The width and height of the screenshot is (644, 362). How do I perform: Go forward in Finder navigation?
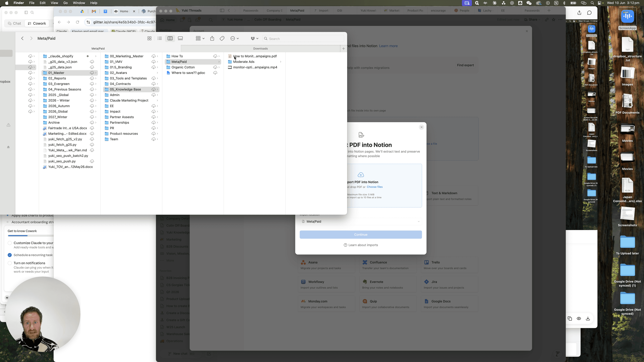coord(31,39)
